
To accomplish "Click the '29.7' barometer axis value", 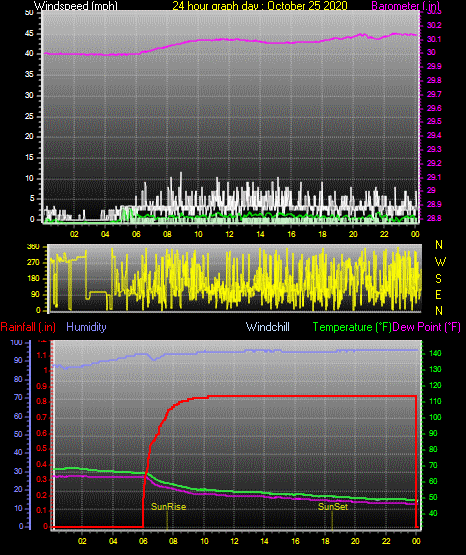I will tap(434, 94).
